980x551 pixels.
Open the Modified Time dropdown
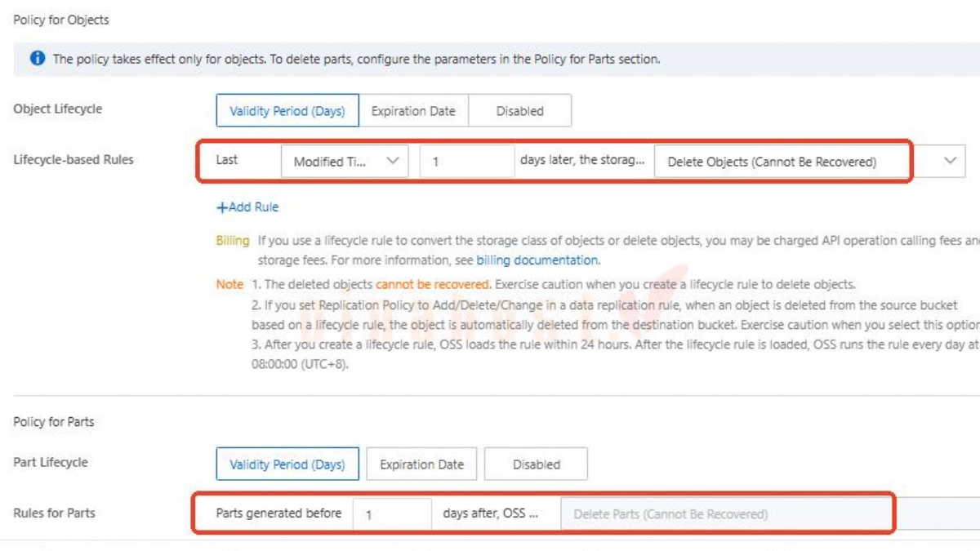[344, 162]
